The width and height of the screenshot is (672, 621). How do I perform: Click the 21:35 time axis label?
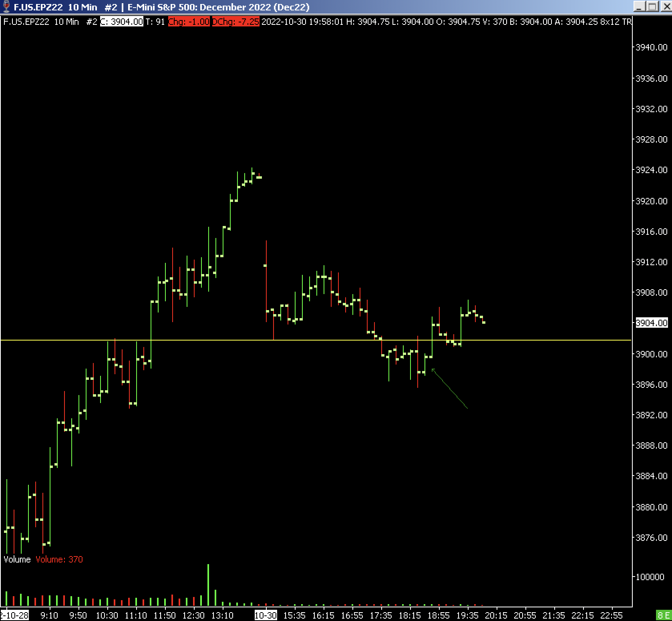[554, 615]
